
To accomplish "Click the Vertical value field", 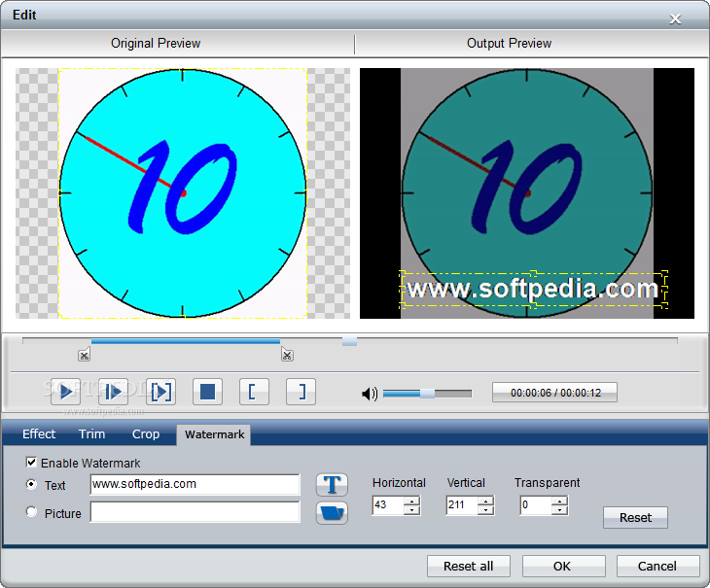I will click(x=462, y=505).
